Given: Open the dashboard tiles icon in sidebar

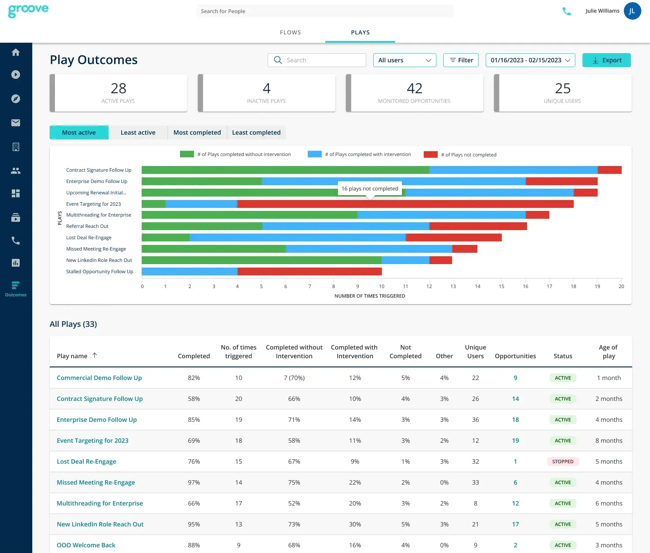Looking at the screenshot, I should click(16, 193).
